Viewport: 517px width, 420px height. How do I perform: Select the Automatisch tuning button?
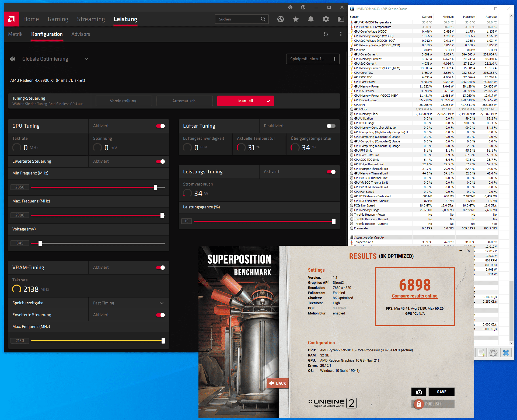(184, 101)
